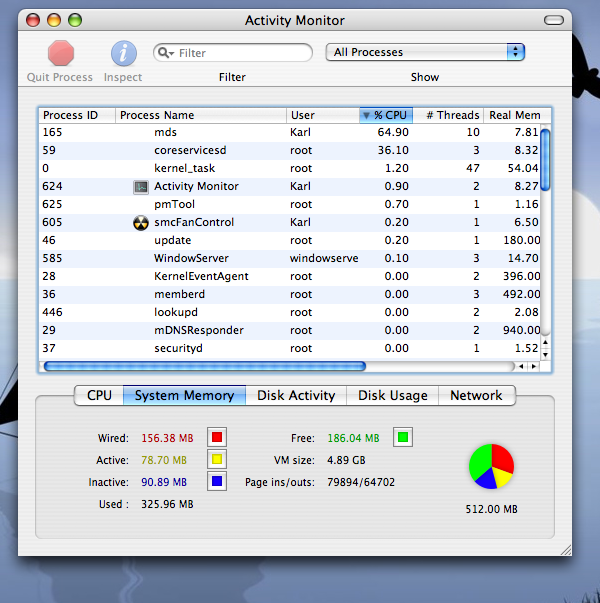Click the windowserve user cell
The height and width of the screenshot is (603, 600).
(324, 259)
